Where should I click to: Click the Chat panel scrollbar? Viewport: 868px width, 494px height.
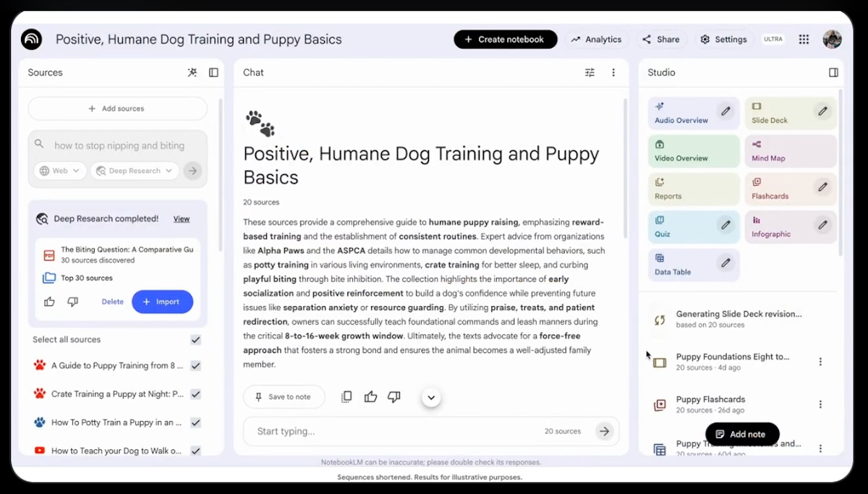[x=624, y=168]
